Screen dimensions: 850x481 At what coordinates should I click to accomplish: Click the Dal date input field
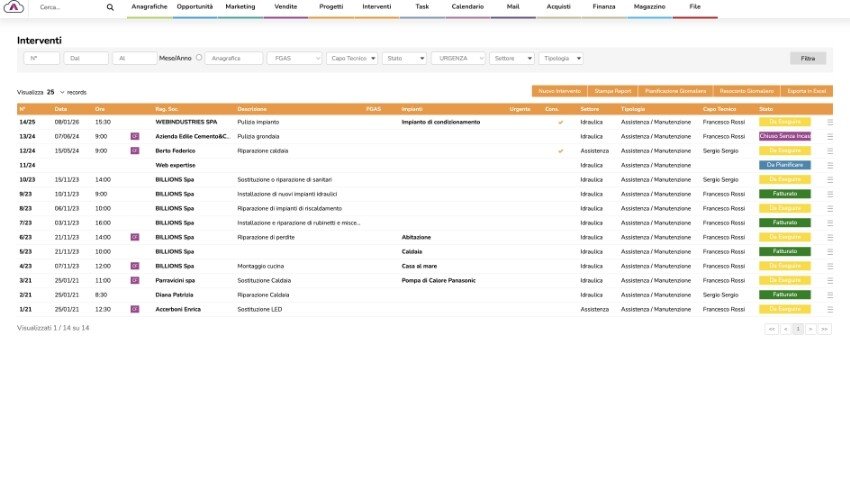(87, 59)
